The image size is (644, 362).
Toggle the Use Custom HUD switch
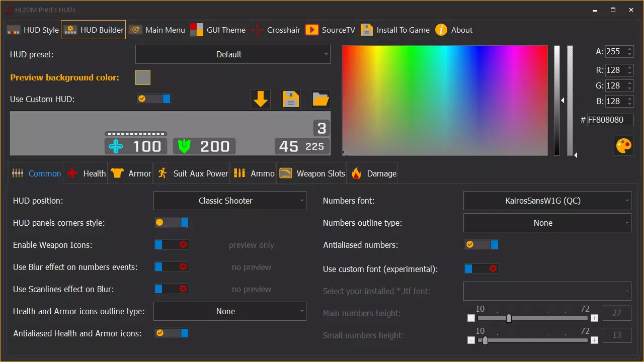[153, 99]
